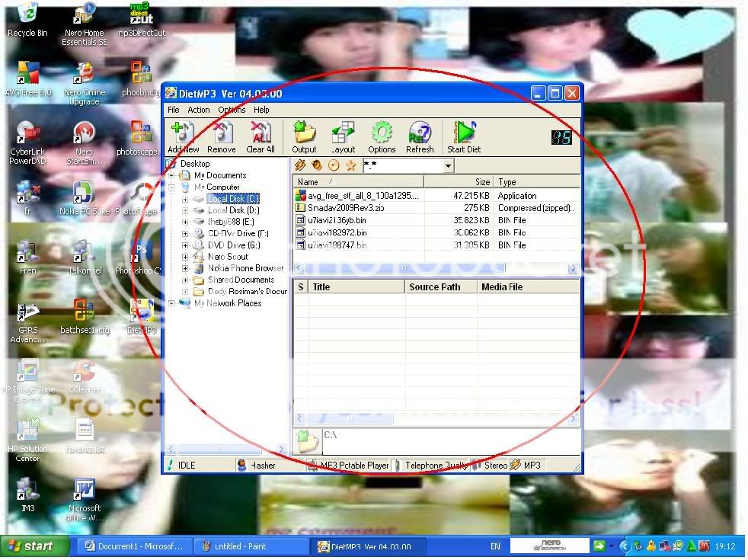Switch to the untitled - Paint taskbar button
The height and width of the screenshot is (560, 748).
tap(252, 546)
